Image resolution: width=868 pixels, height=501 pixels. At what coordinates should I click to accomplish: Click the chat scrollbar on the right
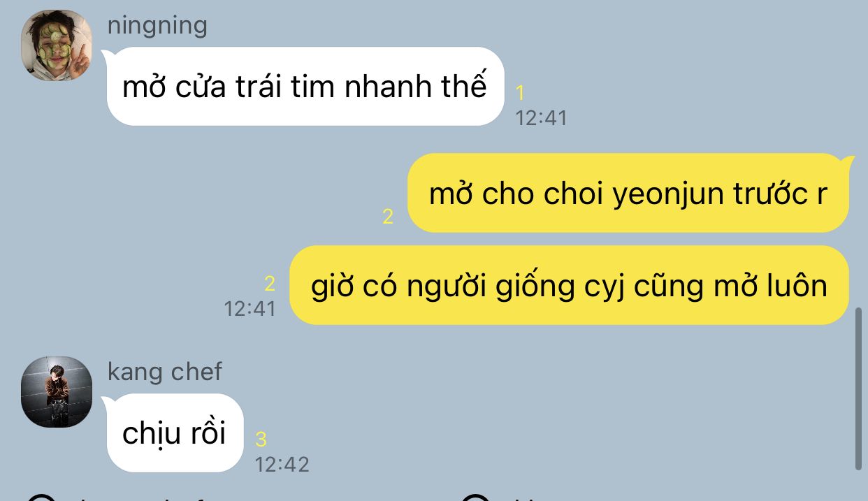click(x=858, y=389)
